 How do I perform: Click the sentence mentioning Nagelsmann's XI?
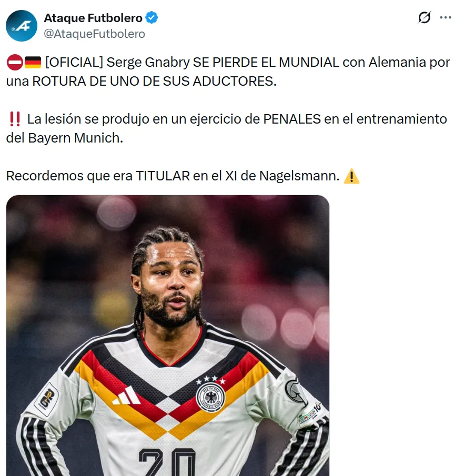click(173, 176)
